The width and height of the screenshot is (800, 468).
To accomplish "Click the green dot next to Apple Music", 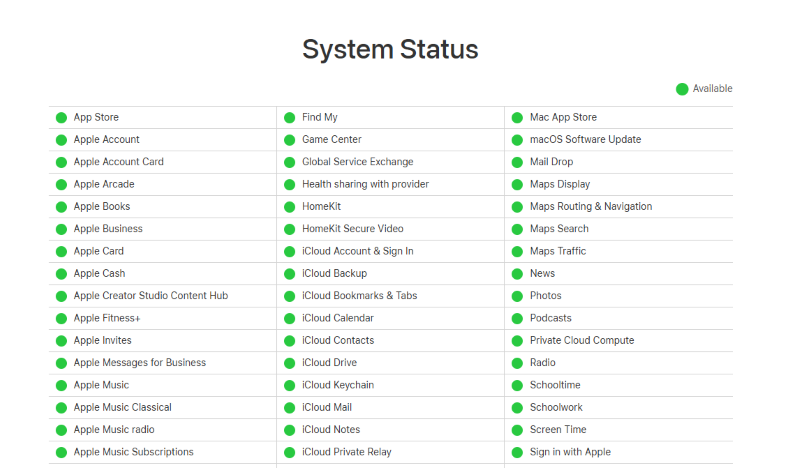I will pos(61,385).
